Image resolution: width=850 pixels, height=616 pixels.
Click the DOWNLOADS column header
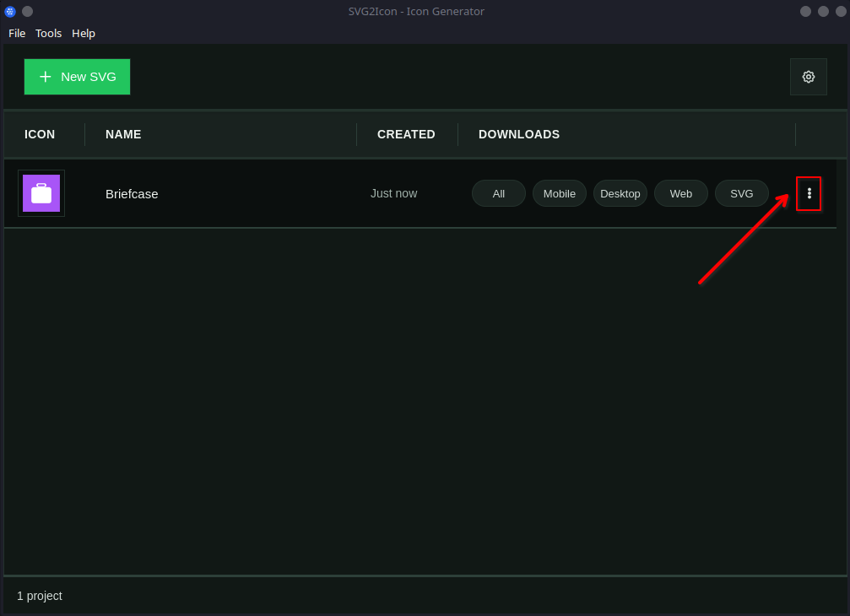click(518, 134)
